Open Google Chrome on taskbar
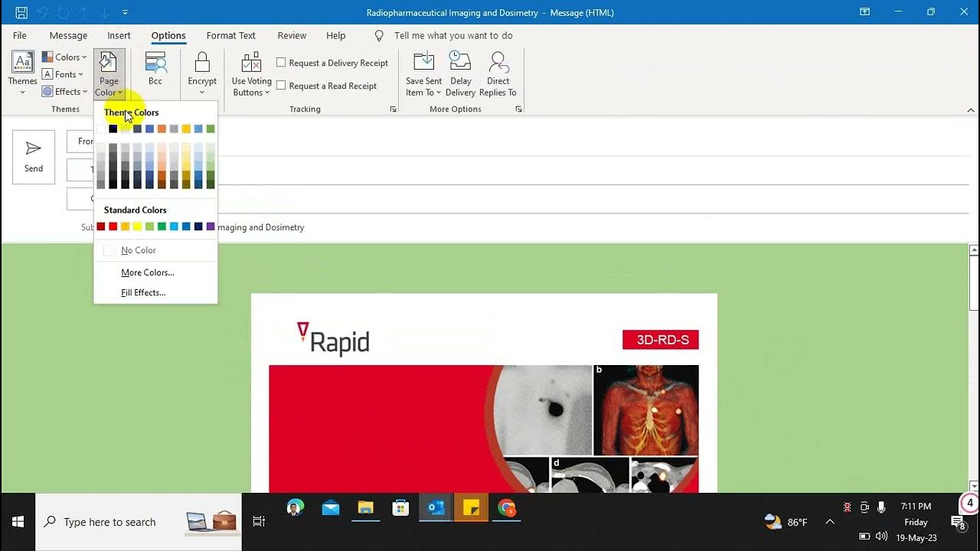Screen dimensions: 980x551 (506, 508)
